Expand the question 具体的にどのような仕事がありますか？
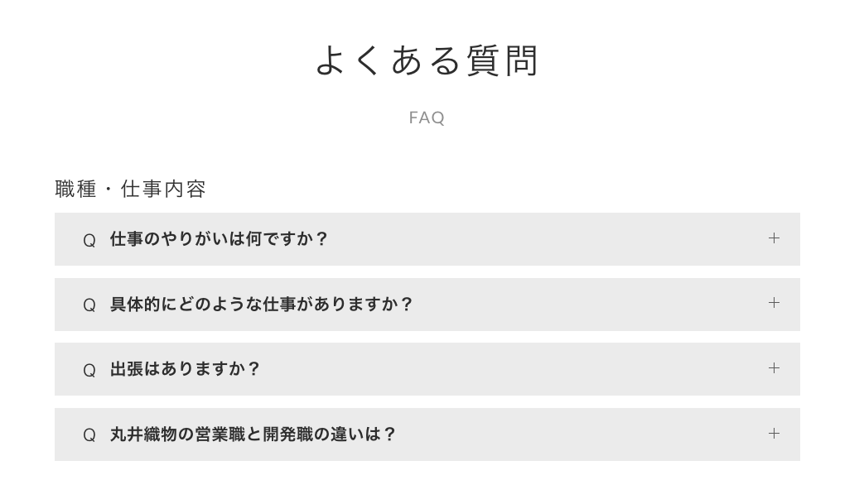Viewport: 864px width, 504px height. click(261, 305)
